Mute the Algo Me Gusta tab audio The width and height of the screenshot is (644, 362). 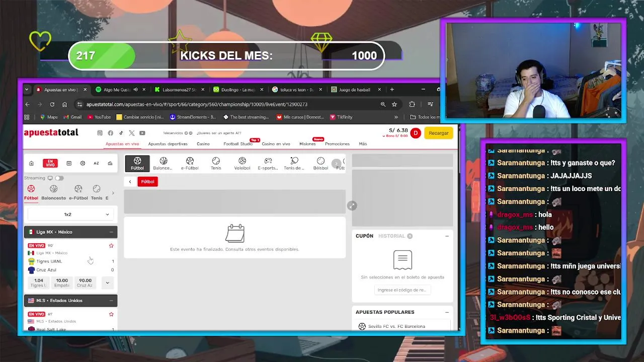(135, 89)
